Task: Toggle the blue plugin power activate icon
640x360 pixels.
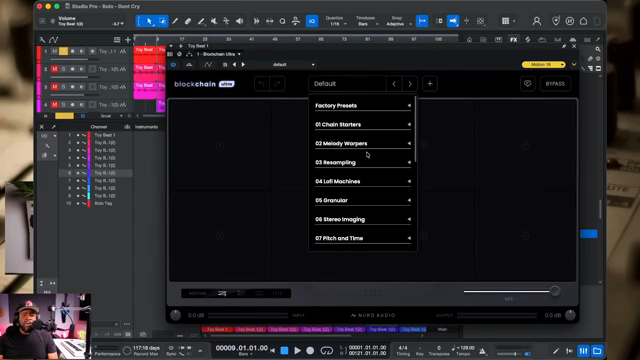Action: click(173, 64)
